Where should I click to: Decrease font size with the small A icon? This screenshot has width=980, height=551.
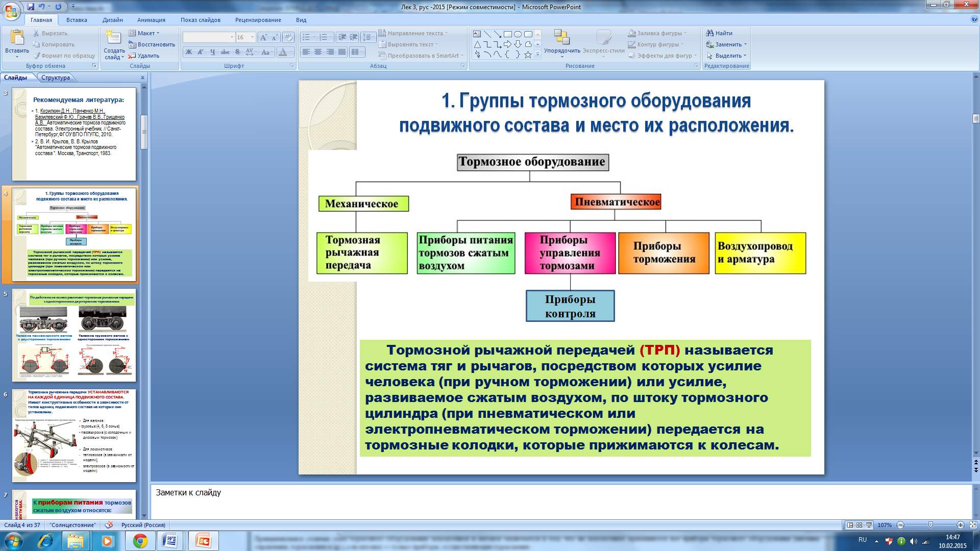(x=274, y=37)
